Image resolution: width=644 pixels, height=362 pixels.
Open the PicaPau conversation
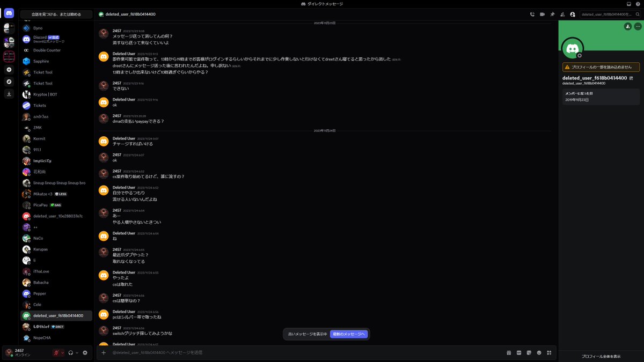tap(56, 205)
